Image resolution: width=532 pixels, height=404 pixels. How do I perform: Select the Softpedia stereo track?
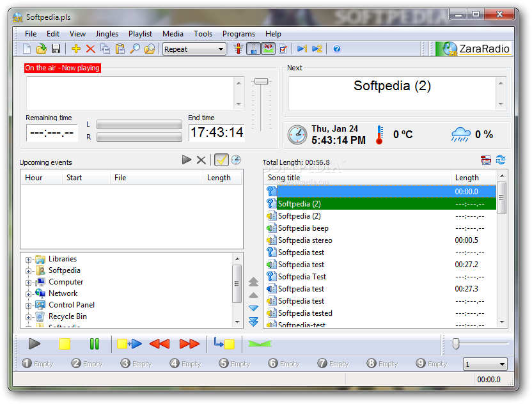380,240
